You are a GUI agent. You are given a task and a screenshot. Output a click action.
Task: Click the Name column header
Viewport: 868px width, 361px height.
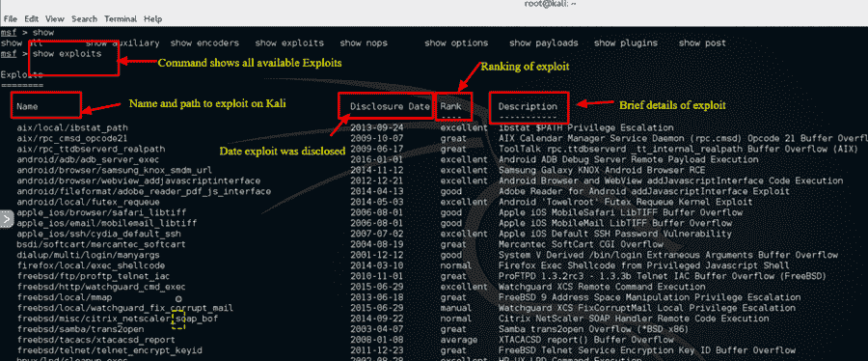click(x=27, y=106)
